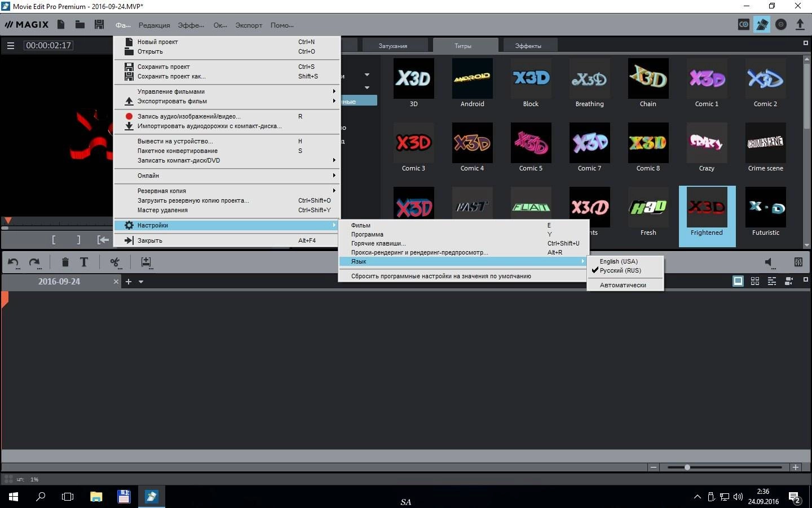Open the Редакция menu
812x508 pixels.
(154, 25)
